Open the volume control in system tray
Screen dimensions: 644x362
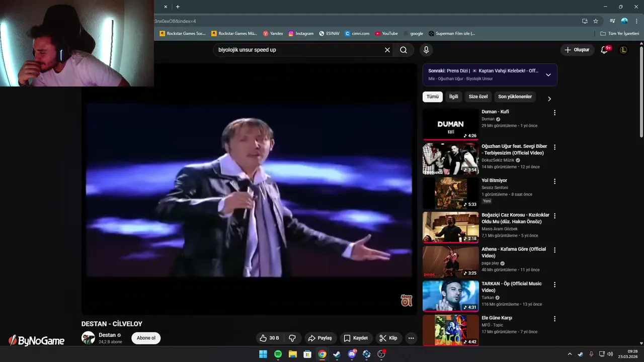coord(610,354)
